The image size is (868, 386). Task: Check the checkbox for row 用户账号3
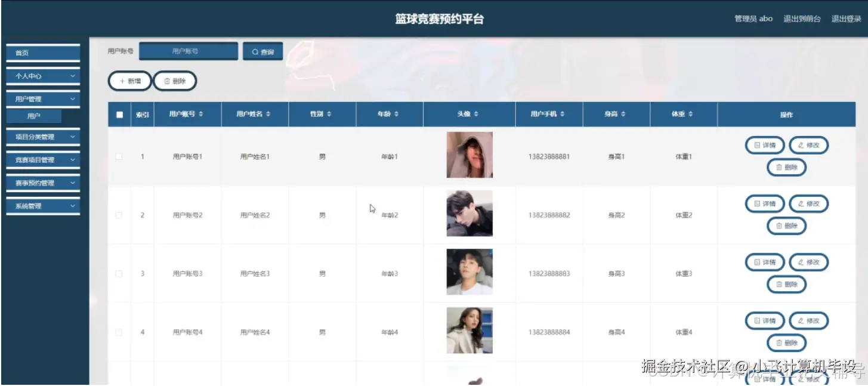119,273
